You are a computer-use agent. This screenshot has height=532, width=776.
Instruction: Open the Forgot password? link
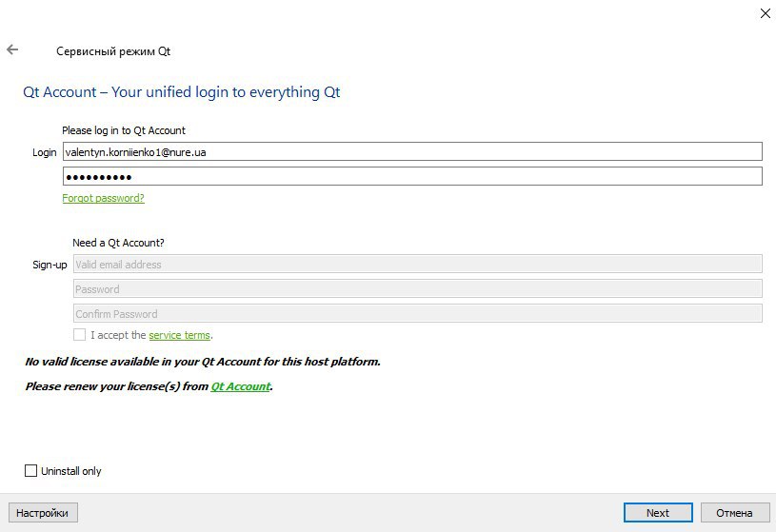tap(103, 198)
